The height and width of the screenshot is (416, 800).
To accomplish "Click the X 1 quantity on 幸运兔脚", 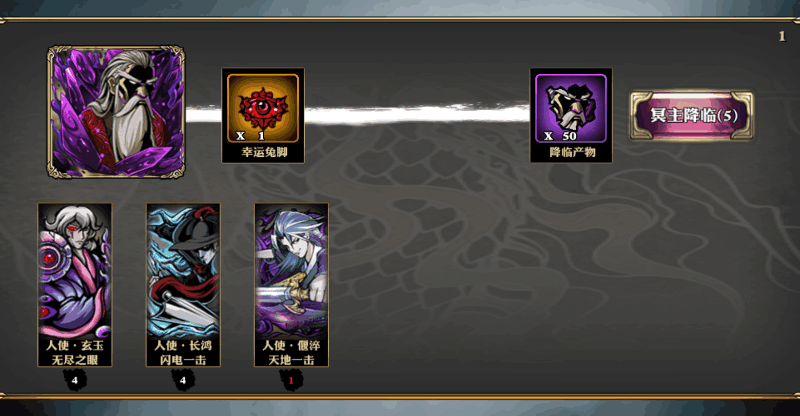I will pyautogui.click(x=251, y=136).
